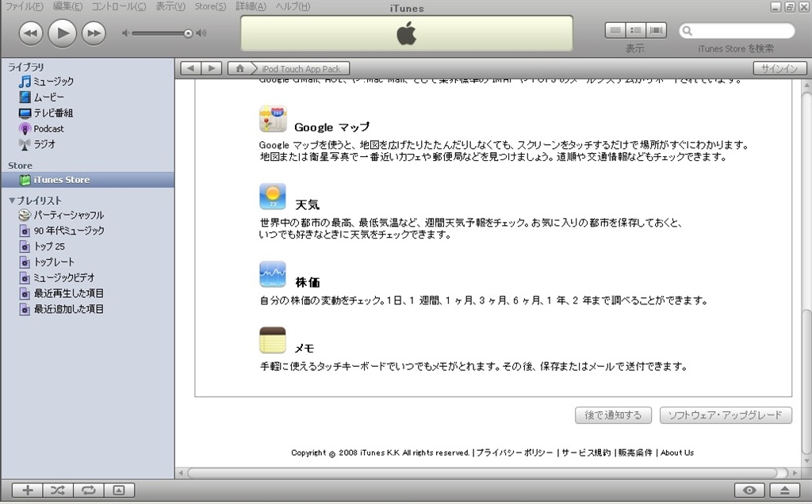Screen dimensions: 812x504
Task: Click the rewind previous track button
Action: (31, 33)
